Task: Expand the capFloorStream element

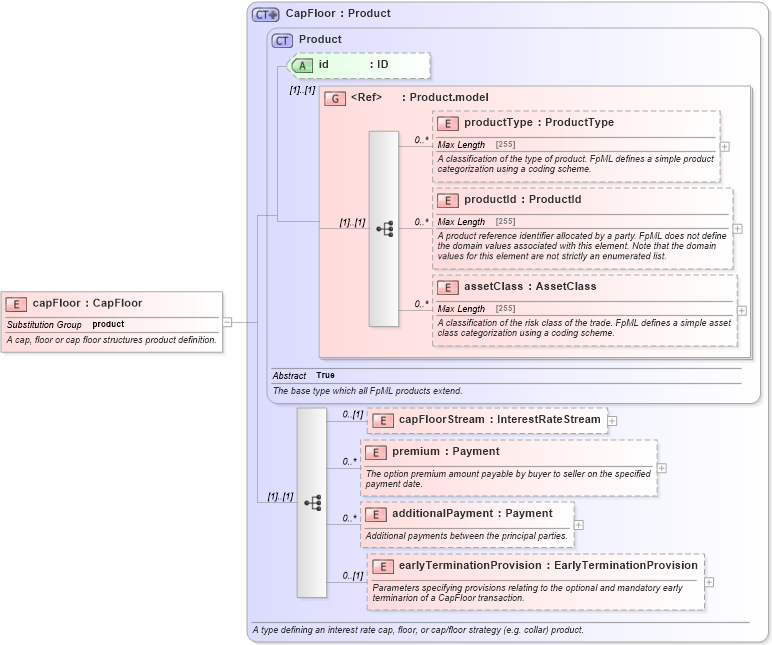Action: tap(612, 421)
